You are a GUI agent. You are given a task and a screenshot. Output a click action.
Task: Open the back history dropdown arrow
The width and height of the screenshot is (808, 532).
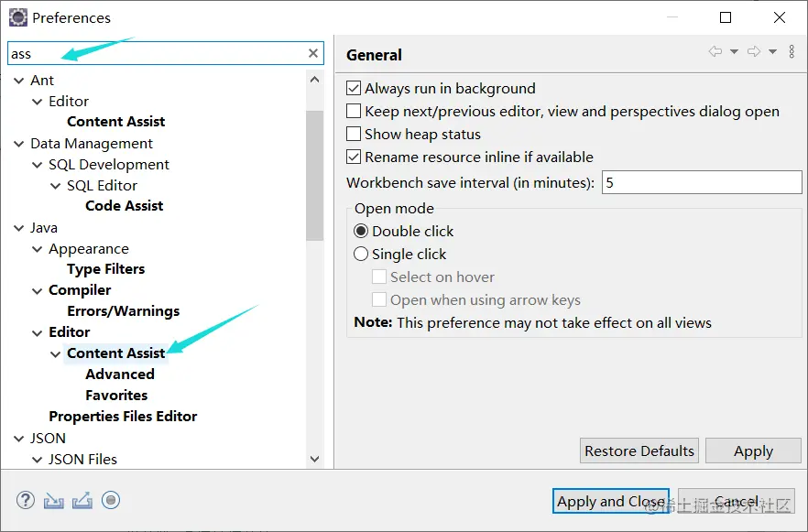coord(735,51)
